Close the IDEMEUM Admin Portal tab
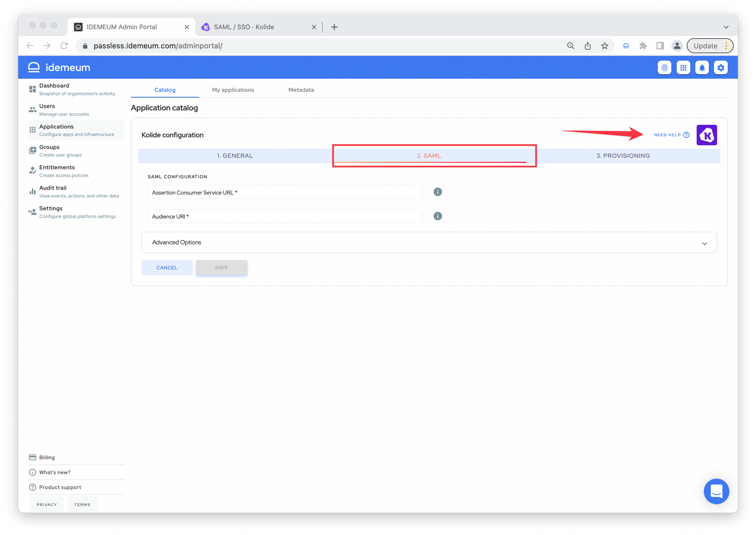756x535 pixels. pyautogui.click(x=187, y=27)
